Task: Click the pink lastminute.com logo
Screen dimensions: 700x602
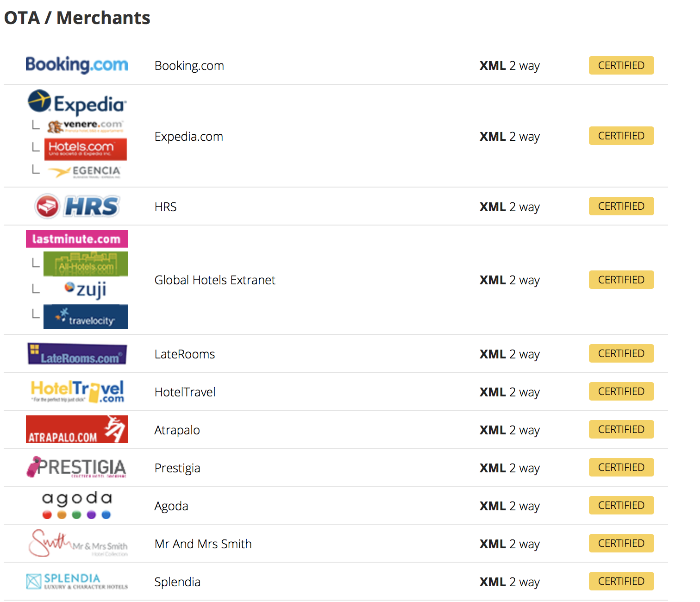Action: [76, 239]
